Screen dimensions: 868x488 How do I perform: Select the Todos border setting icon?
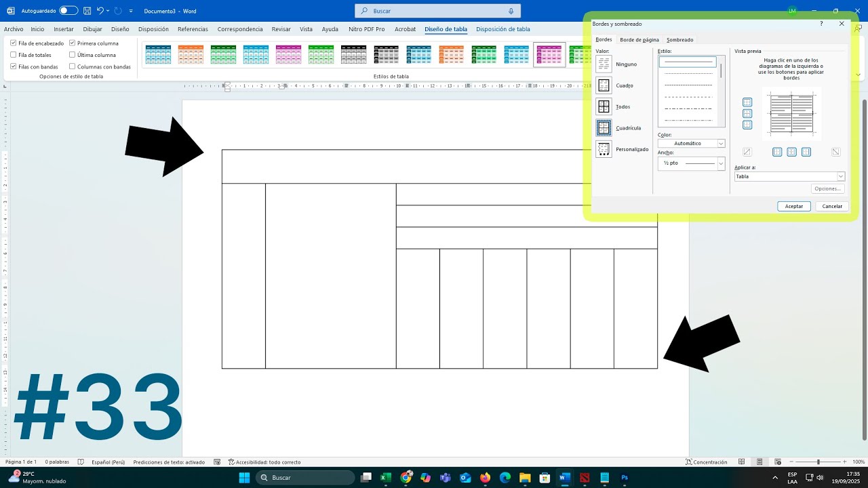tap(604, 106)
